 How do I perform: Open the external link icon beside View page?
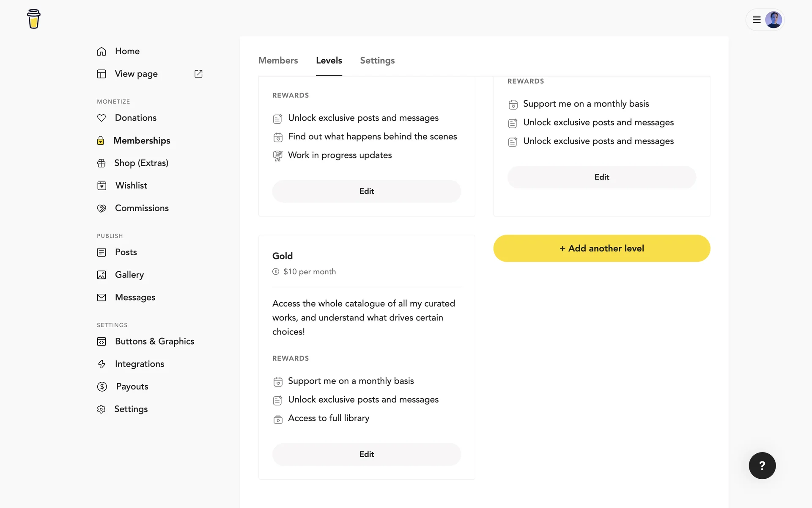(x=198, y=74)
